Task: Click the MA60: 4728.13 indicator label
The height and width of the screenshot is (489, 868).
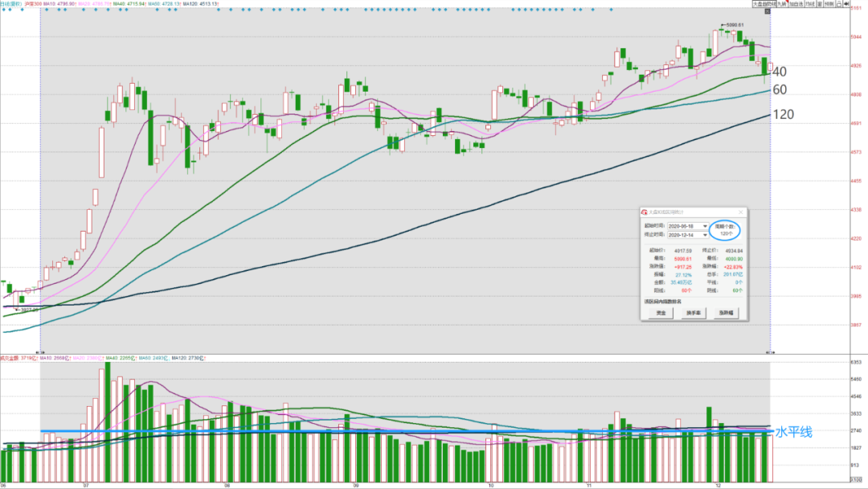Action: 164,4
